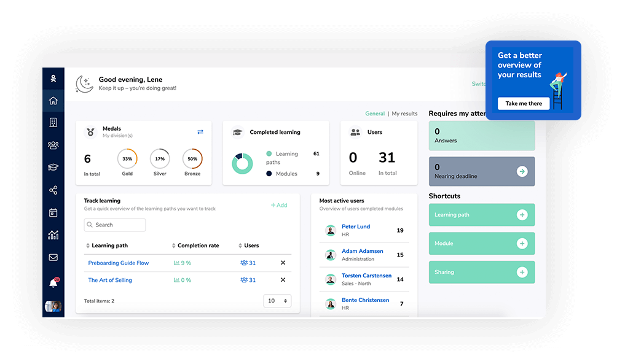The height and width of the screenshot is (364, 625).
Task: Click the Share icon in the sidebar
Action: point(53,190)
